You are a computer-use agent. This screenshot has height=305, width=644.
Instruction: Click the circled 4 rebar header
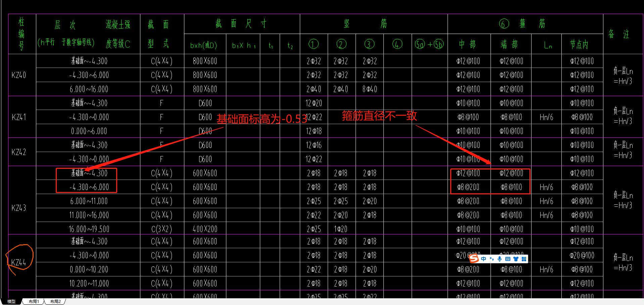(397, 44)
